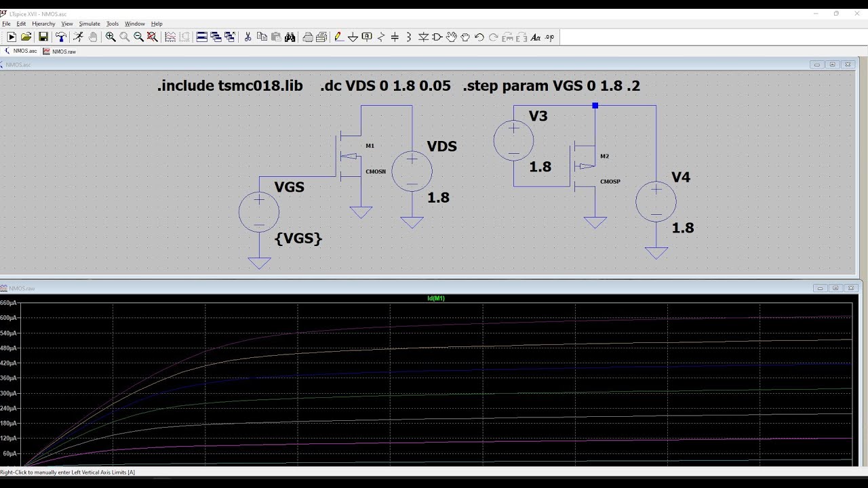Click the Paste clipboard icon

(276, 37)
